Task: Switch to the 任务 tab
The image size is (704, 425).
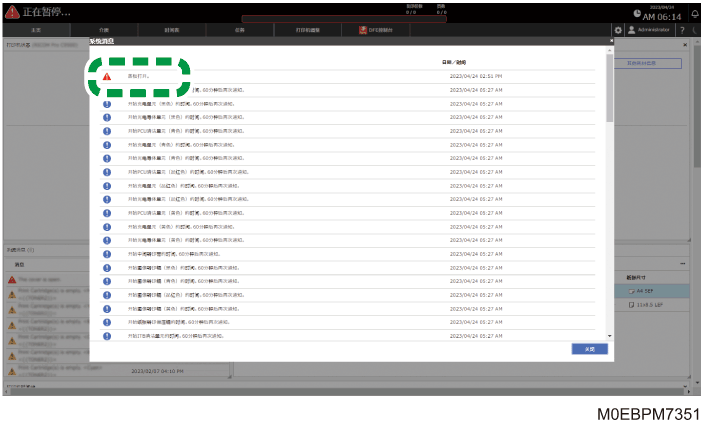Action: 240,30
